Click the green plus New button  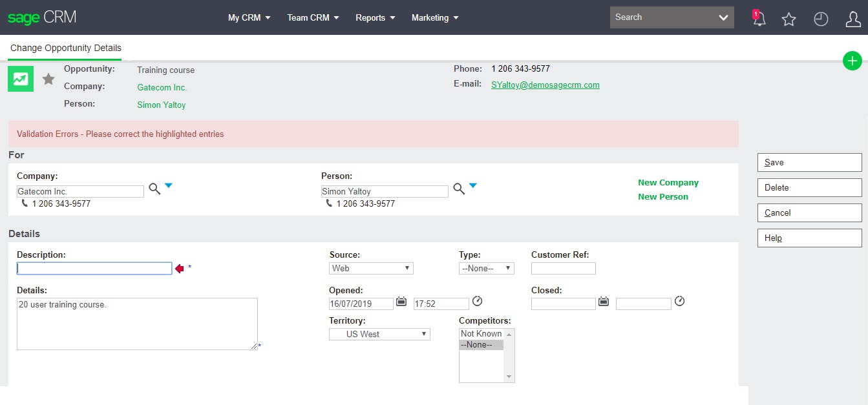pyautogui.click(x=852, y=61)
